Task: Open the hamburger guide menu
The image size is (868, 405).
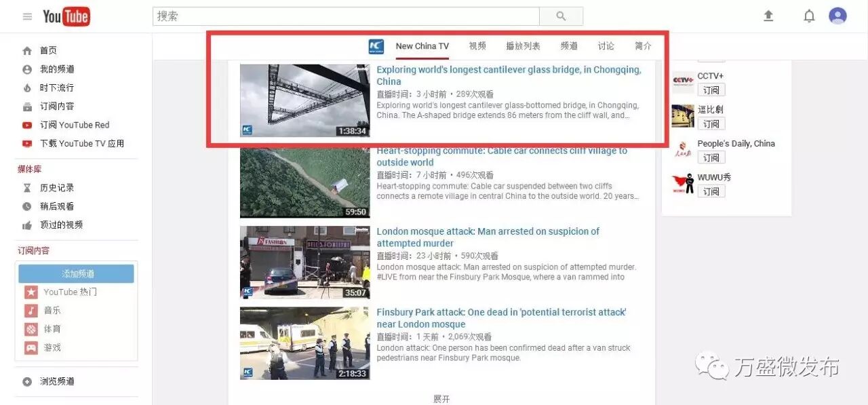Action: pyautogui.click(x=27, y=16)
